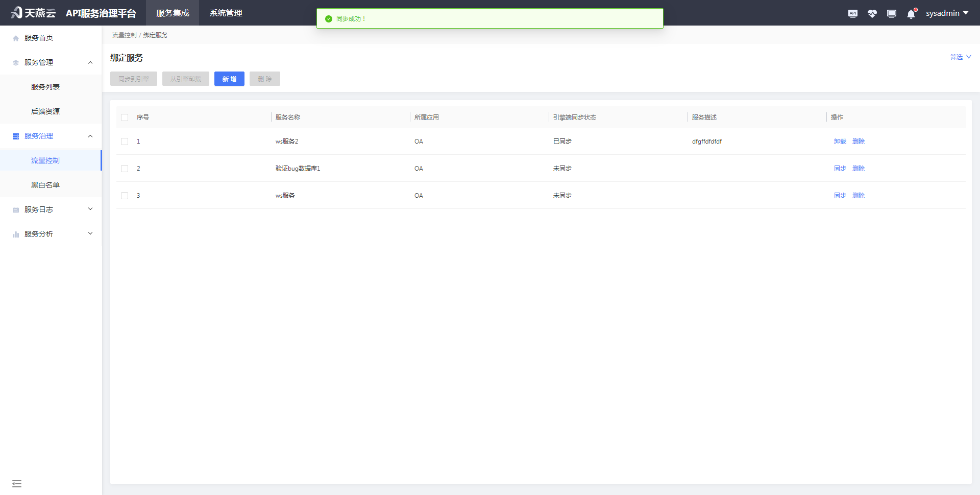Viewport: 980px width, 495px height.
Task: Collapse the sidebar using bottom-left icon
Action: tap(17, 483)
